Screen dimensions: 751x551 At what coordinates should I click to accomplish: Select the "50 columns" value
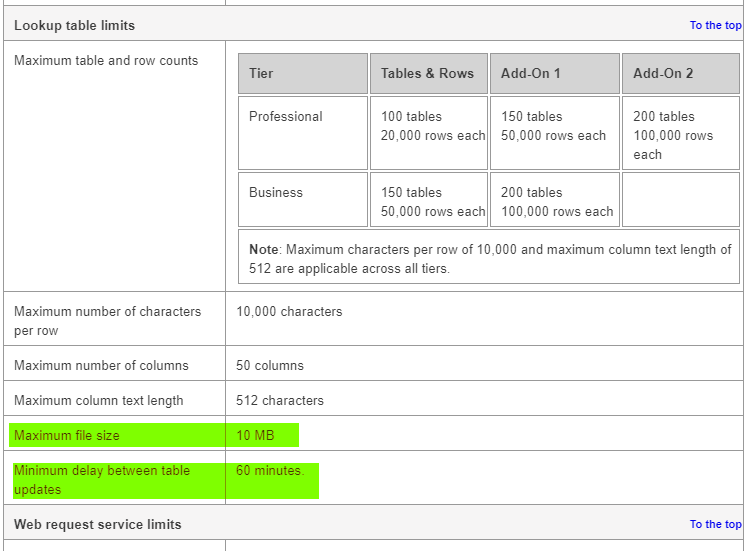coord(270,366)
